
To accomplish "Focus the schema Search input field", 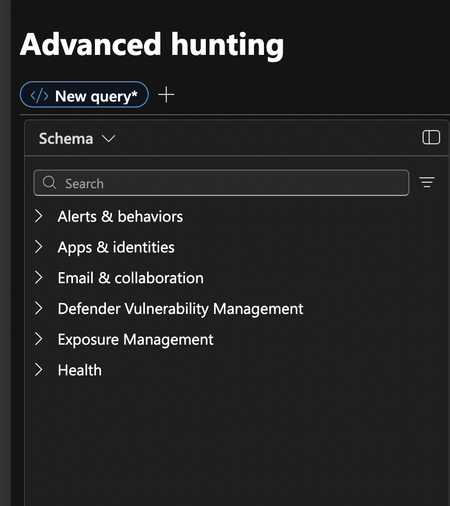I will pyautogui.click(x=221, y=183).
